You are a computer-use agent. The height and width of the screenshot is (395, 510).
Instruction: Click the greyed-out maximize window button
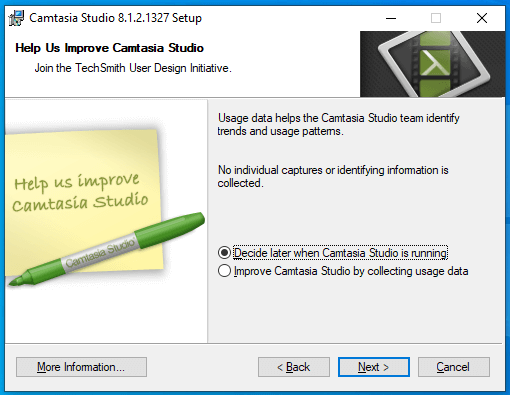(436, 18)
